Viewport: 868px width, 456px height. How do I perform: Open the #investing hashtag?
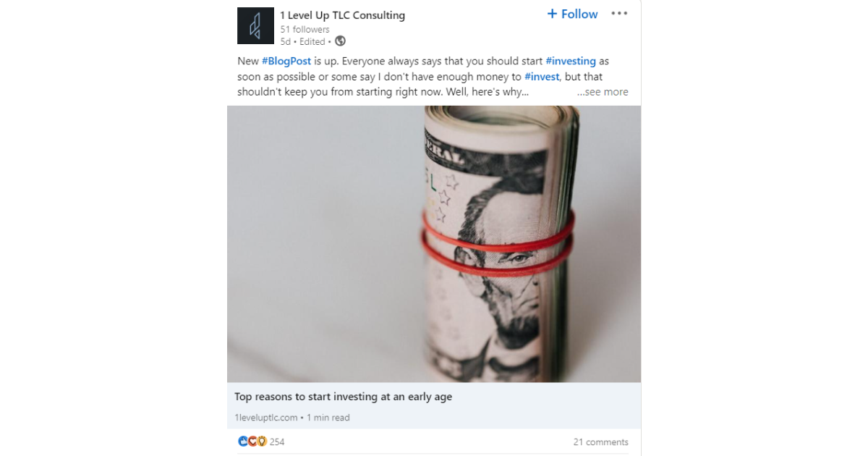[x=571, y=62]
